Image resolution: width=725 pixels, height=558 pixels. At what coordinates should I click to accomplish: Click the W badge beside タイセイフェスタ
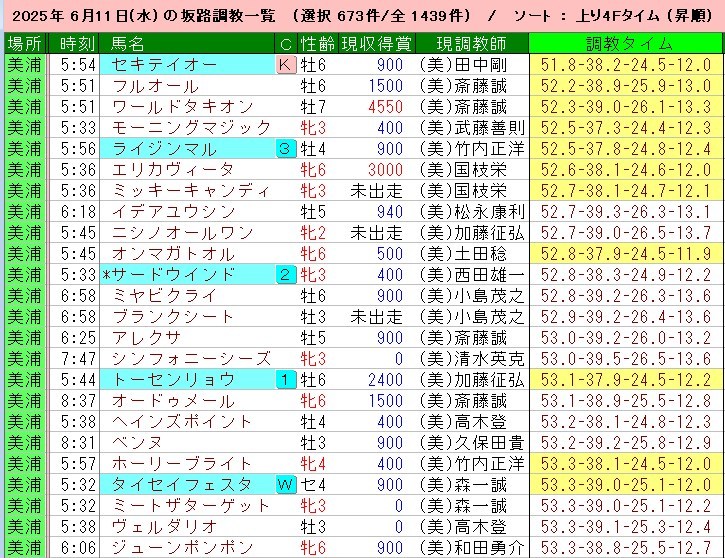coord(286,485)
